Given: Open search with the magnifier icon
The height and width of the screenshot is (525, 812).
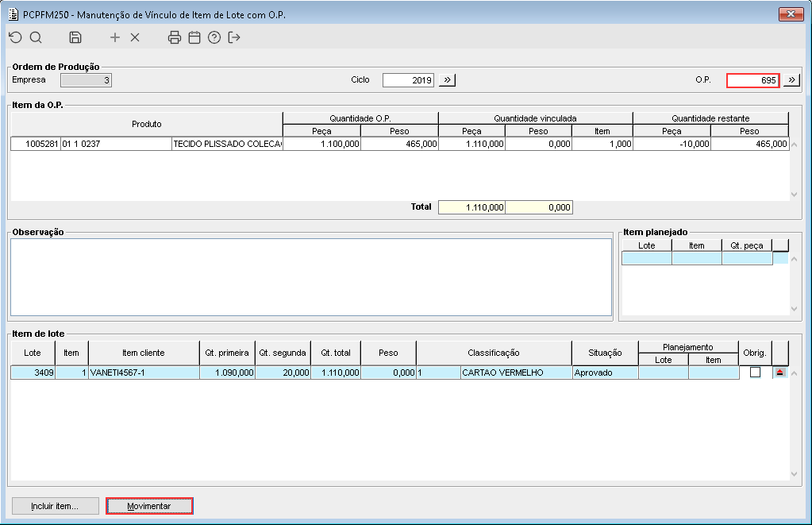Looking at the screenshot, I should pyautogui.click(x=36, y=37).
